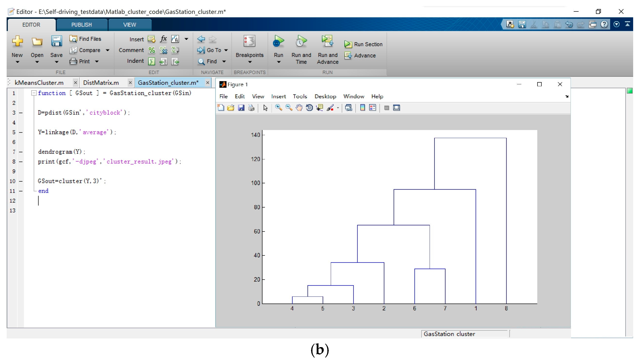Open the Breakpoints dropdown menu

(249, 62)
